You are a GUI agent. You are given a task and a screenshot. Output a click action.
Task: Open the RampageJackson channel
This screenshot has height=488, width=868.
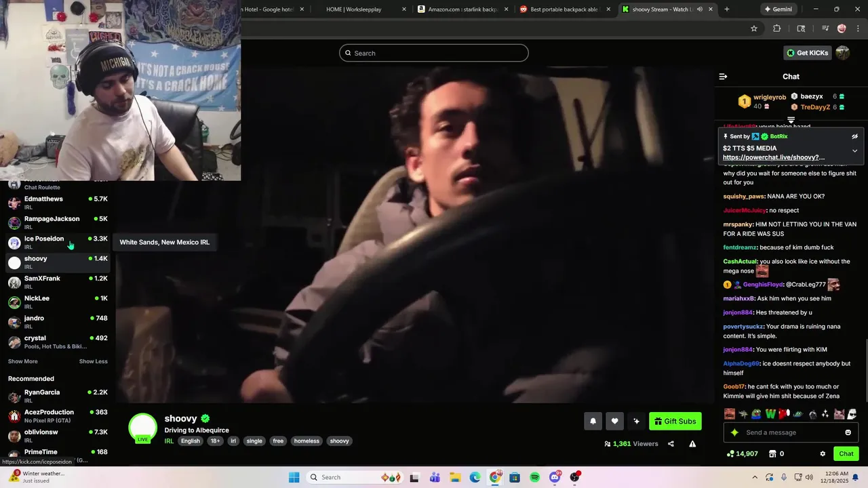[x=58, y=222]
